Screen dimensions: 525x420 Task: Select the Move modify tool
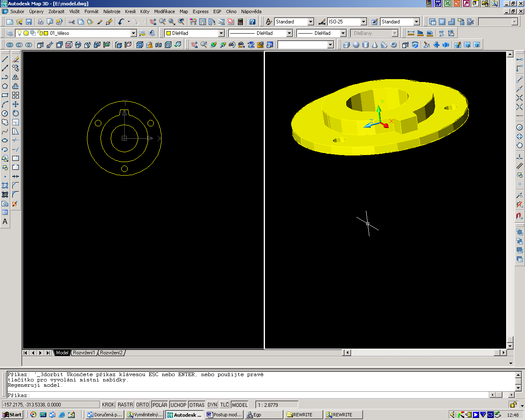[x=16, y=105]
